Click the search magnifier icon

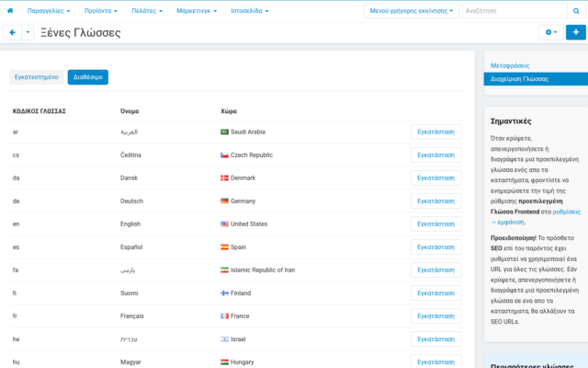tap(575, 11)
